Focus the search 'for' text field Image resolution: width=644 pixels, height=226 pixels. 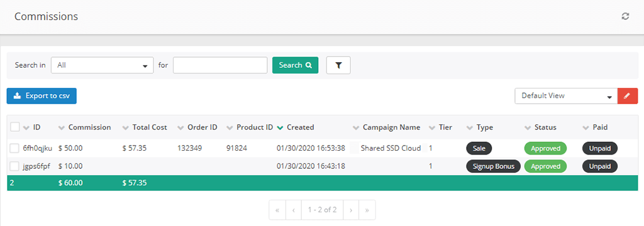[220, 65]
